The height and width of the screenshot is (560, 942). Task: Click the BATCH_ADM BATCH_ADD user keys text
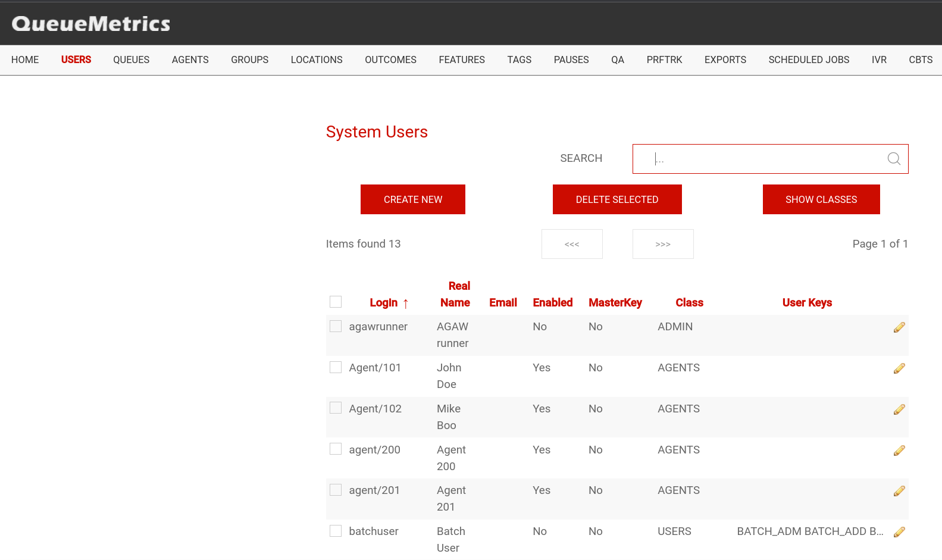click(810, 531)
